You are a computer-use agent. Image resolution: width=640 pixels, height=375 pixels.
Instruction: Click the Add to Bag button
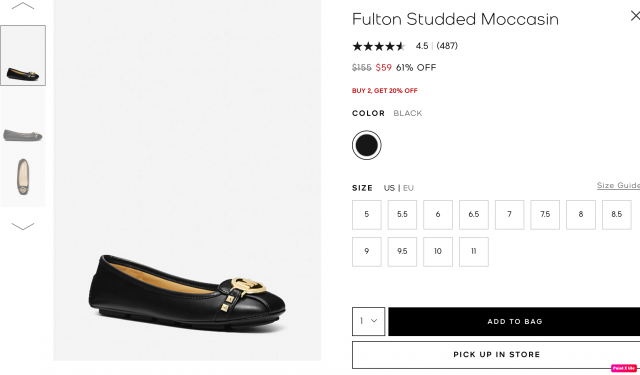coord(514,322)
